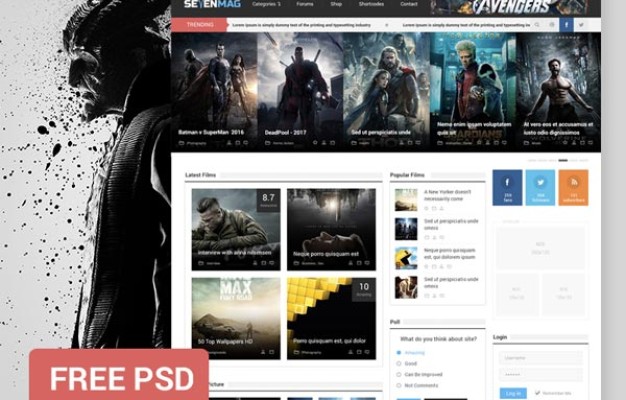The height and width of the screenshot is (400, 626).
Task: Toggle the Remember Me checkbox
Action: 537,393
